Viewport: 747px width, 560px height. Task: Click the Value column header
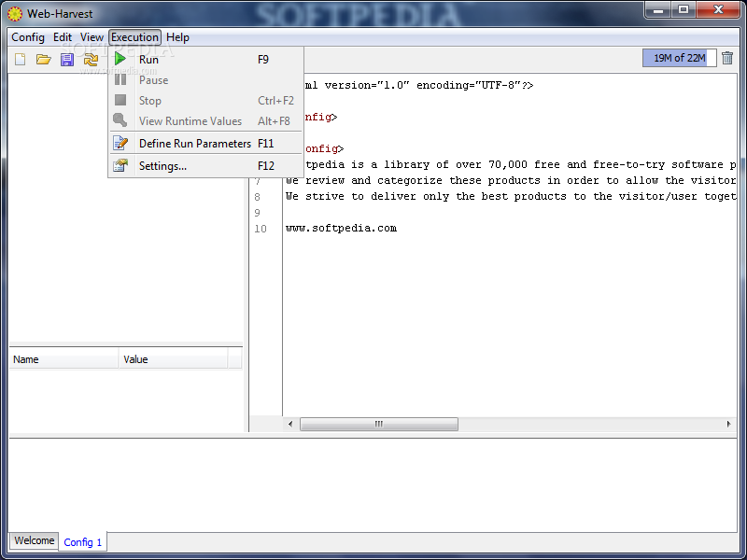click(174, 359)
